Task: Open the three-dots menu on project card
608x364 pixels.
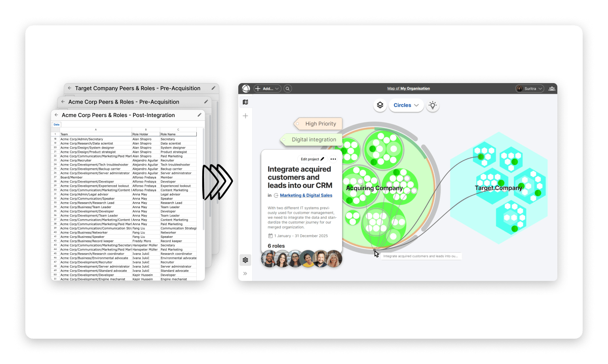Action: pyautogui.click(x=333, y=159)
